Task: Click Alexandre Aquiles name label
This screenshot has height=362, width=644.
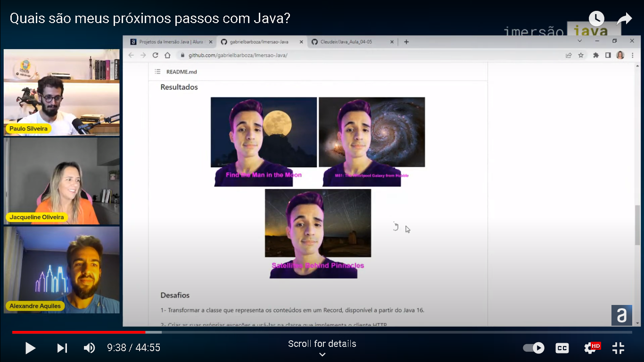Action: pos(35,306)
